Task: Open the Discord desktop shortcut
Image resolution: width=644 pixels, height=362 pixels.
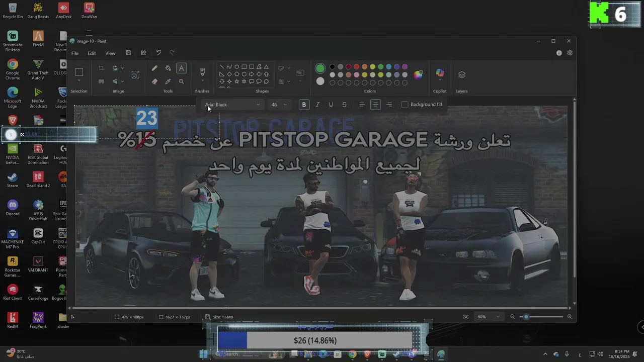Action: pos(13,207)
